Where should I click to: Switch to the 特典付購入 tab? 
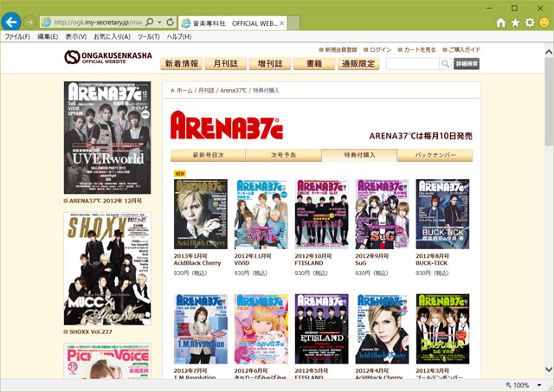coord(359,155)
